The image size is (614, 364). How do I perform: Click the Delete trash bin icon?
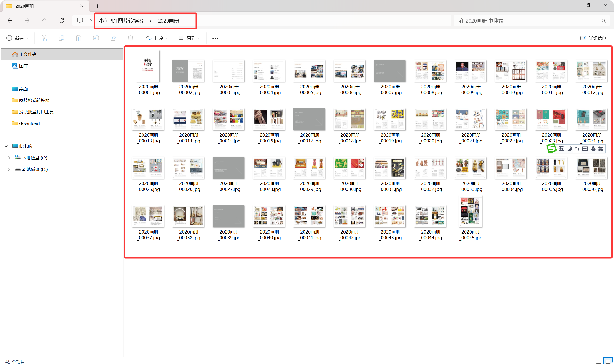[130, 38]
